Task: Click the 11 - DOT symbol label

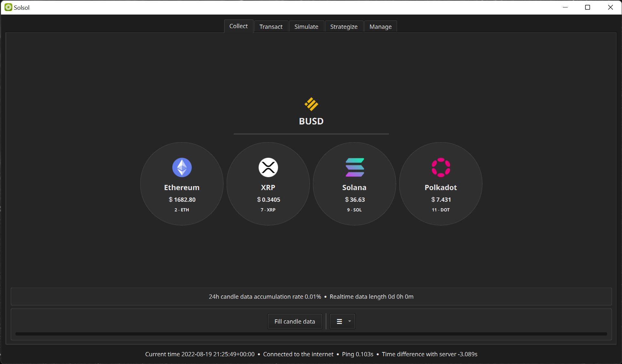Action: click(x=441, y=210)
